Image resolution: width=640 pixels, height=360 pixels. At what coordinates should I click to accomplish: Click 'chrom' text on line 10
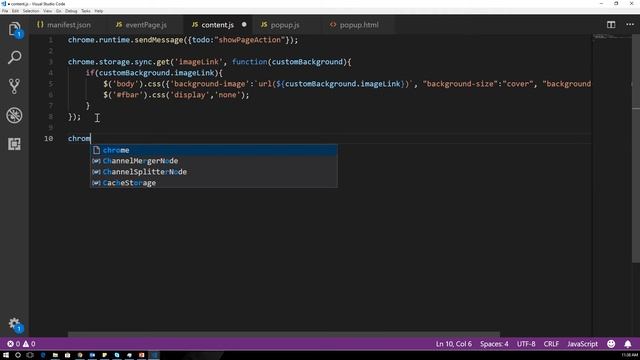point(79,138)
